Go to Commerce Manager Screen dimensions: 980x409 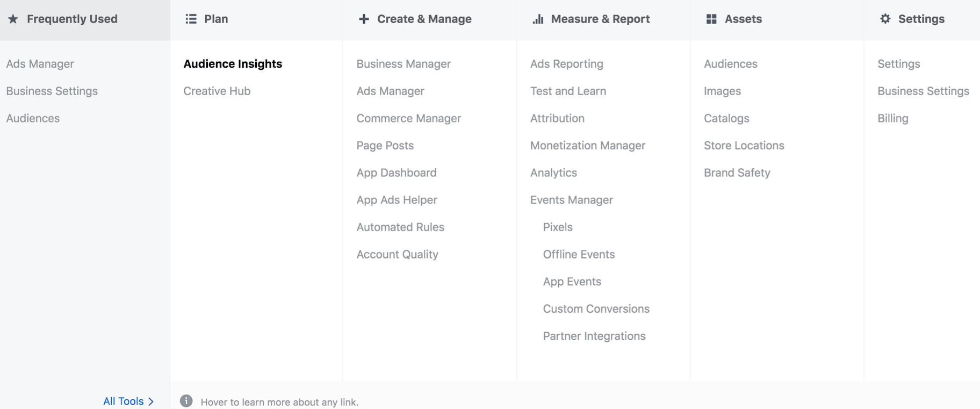408,119
